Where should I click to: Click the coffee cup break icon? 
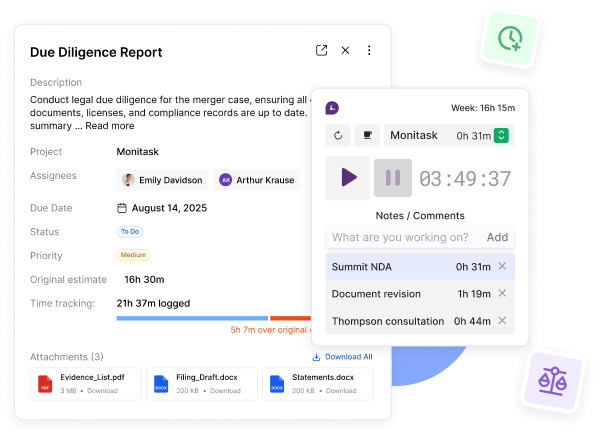[x=367, y=135]
